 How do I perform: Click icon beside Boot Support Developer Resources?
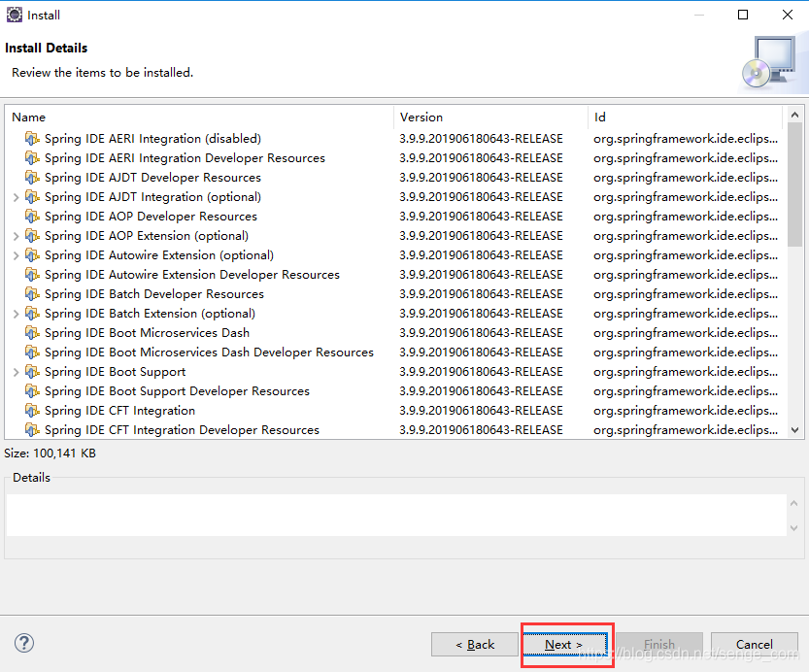(32, 391)
